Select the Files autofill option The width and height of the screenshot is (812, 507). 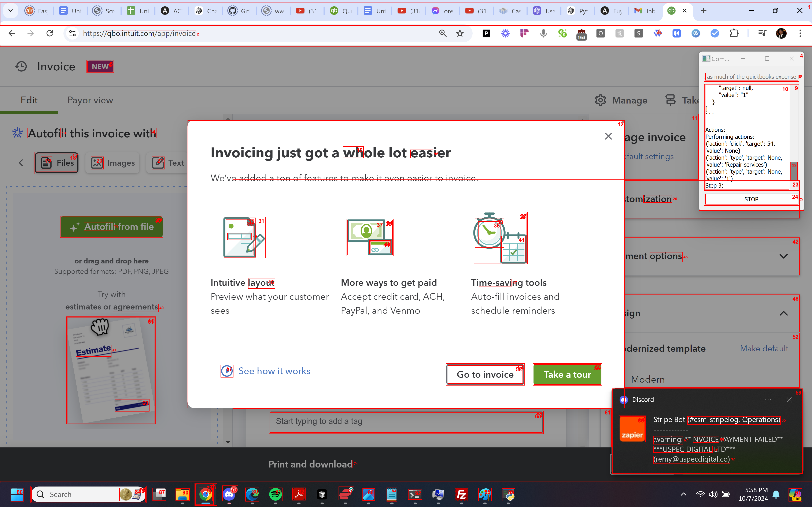[57, 163]
